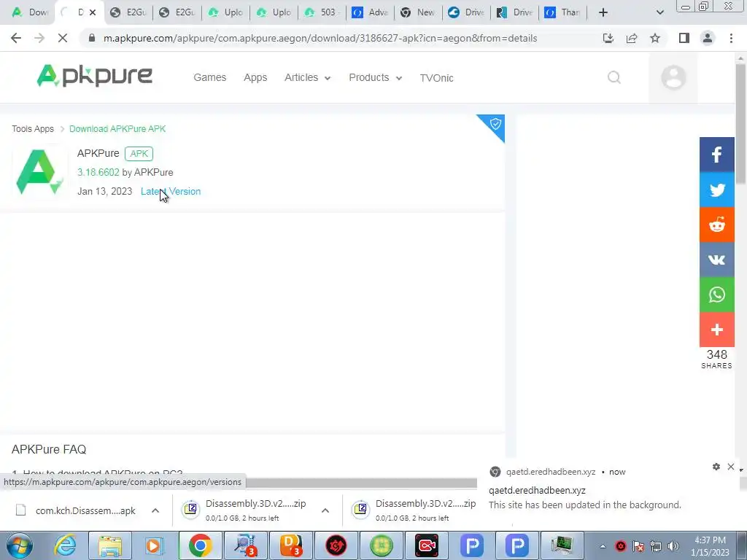Click the volume speaker tray icon
Image resolution: width=747 pixels, height=560 pixels.
coord(673,546)
